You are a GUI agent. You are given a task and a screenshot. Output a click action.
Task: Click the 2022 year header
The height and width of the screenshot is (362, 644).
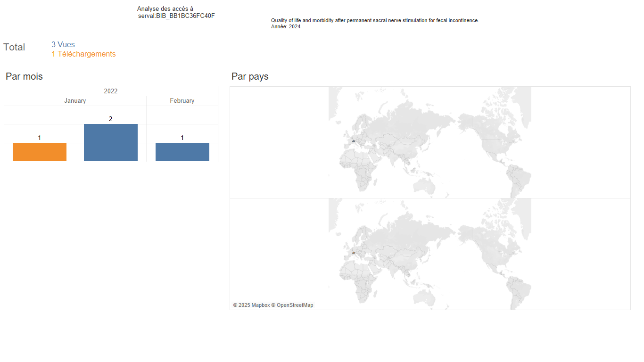tap(111, 91)
